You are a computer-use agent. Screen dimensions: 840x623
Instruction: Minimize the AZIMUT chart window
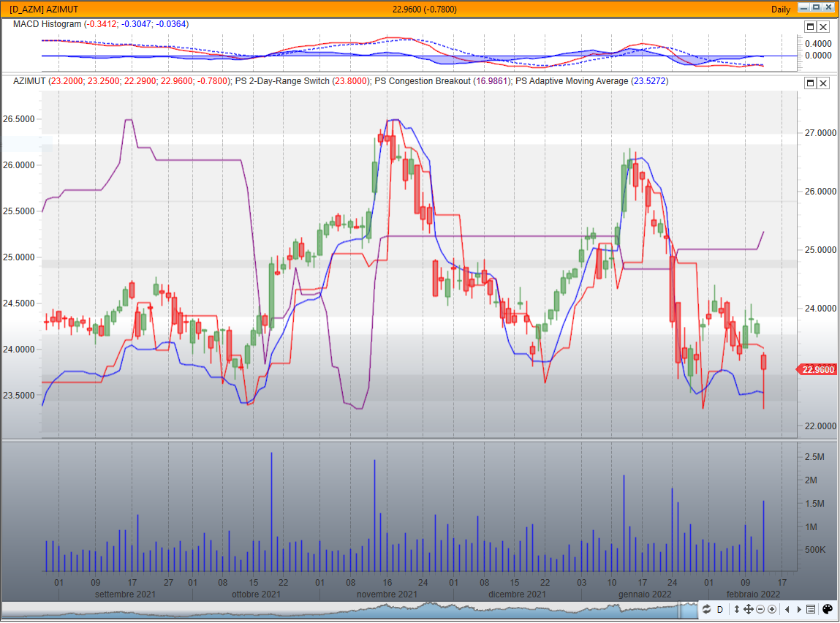tap(804, 7)
